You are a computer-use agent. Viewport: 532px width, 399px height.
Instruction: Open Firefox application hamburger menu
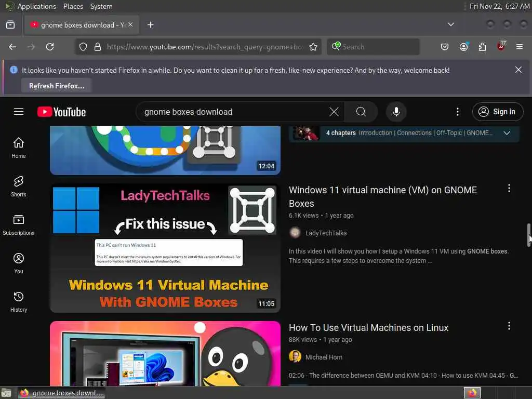click(x=520, y=47)
